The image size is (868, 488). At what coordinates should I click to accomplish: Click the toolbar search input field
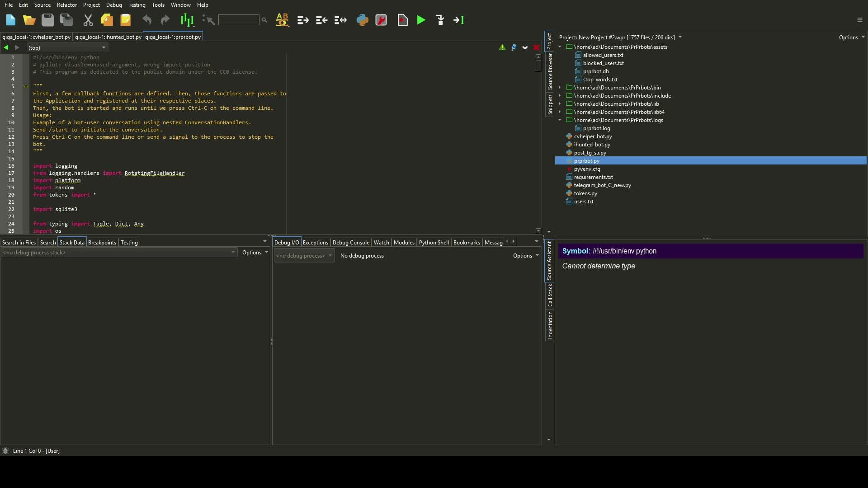[x=239, y=20]
